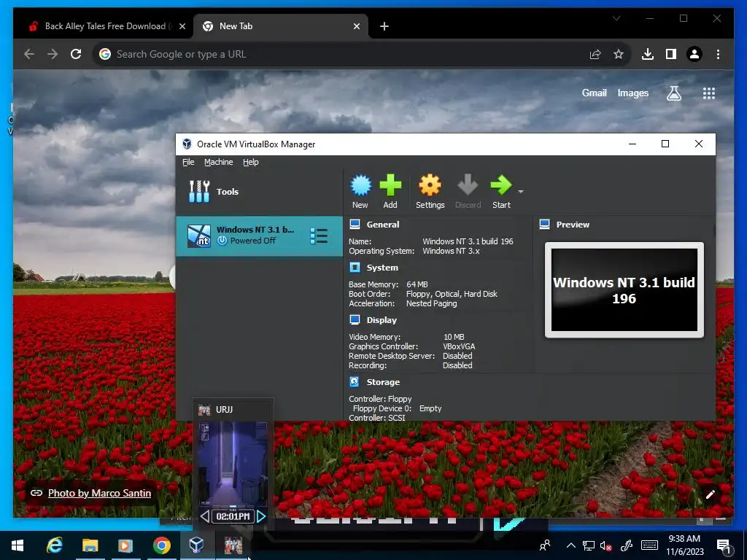Open Photo by Marco Santin link
747x560 pixels.
point(99,493)
